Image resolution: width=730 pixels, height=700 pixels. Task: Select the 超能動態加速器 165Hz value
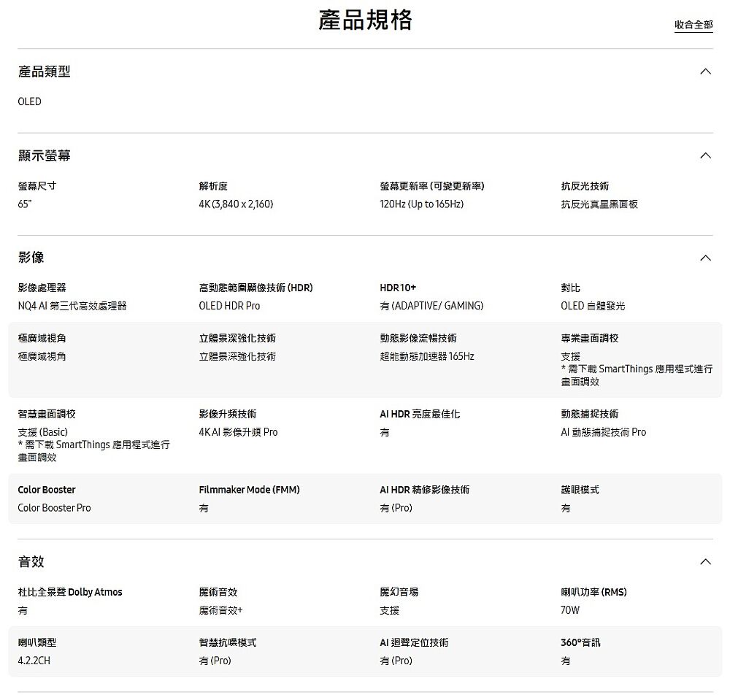tap(427, 356)
